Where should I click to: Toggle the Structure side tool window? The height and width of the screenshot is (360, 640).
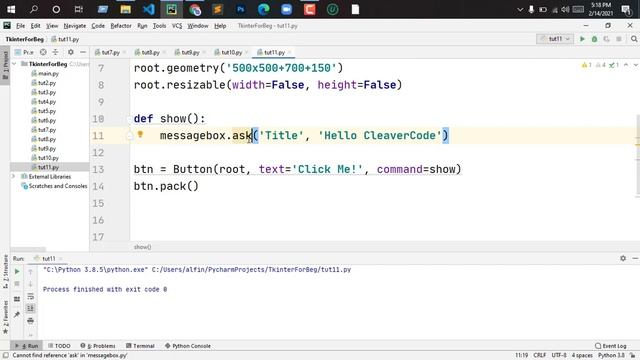coord(5,271)
